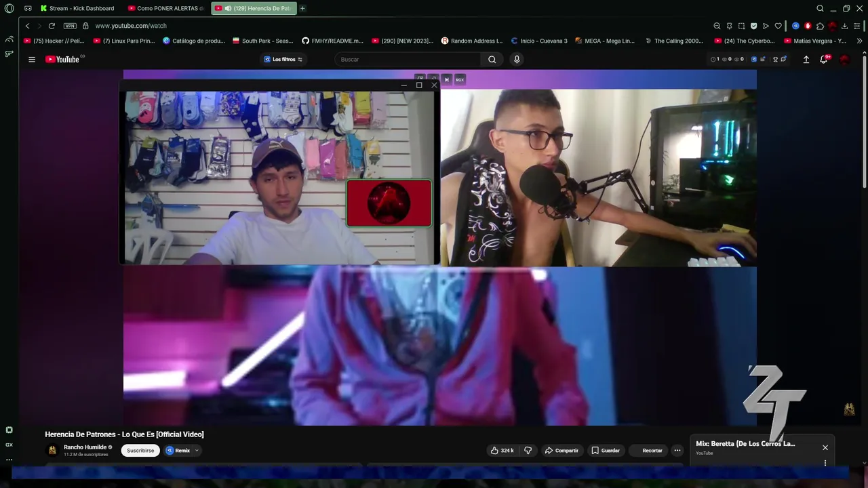Open the ad blocker shield icon

pyautogui.click(x=753, y=26)
